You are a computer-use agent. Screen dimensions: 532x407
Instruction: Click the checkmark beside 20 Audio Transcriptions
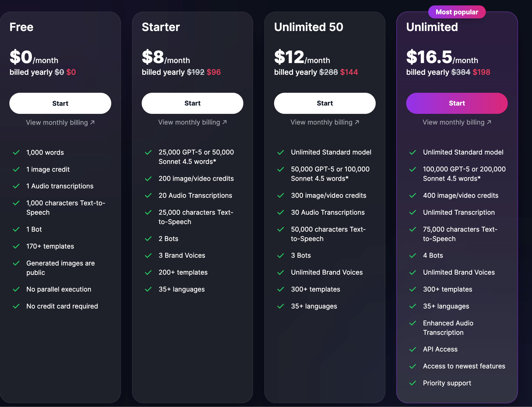tap(149, 195)
